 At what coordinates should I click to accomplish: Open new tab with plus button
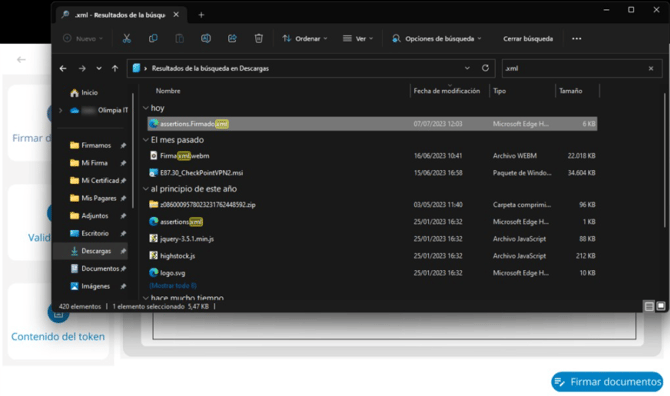[201, 15]
